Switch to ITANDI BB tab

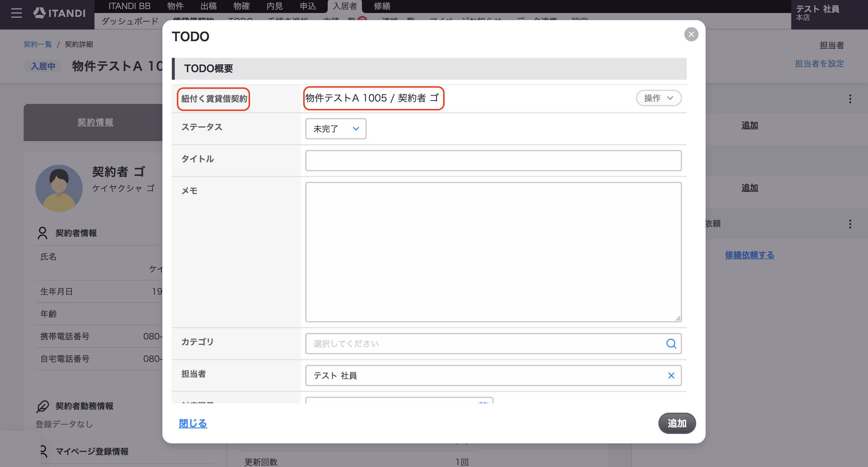tap(129, 6)
